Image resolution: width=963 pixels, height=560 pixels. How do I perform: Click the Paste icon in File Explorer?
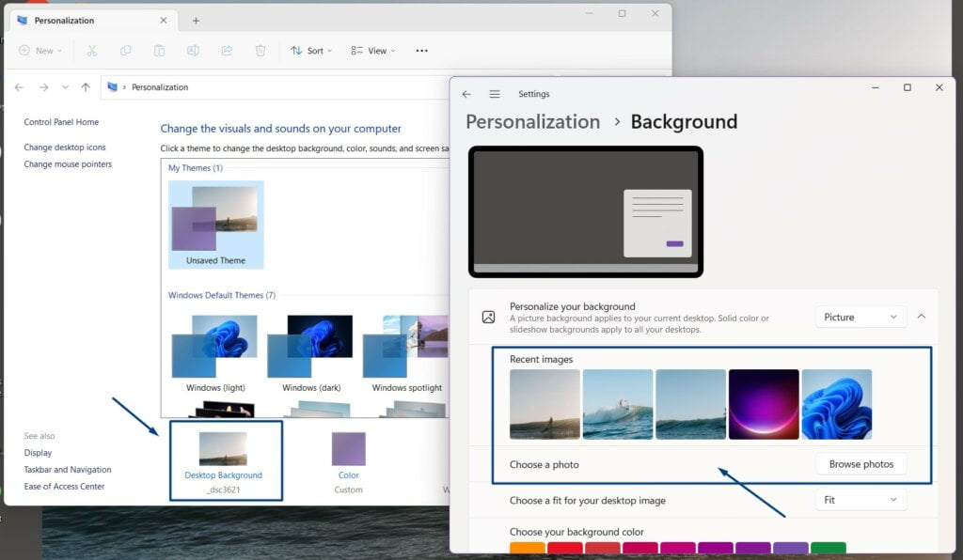tap(159, 51)
